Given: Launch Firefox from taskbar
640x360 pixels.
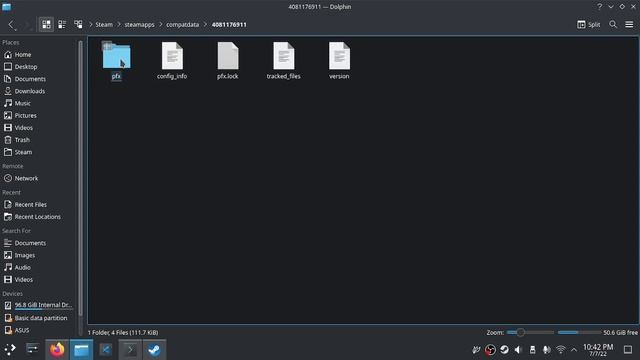Looking at the screenshot, I should 57,349.
